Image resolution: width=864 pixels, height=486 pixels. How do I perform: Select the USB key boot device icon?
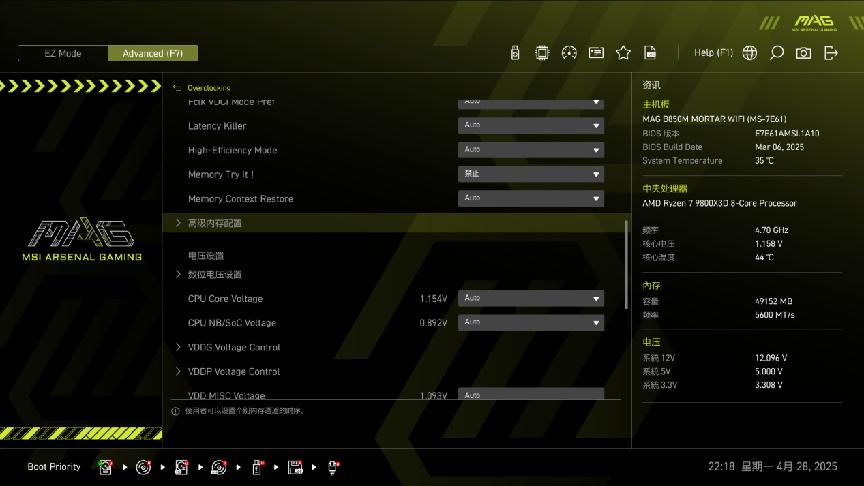pos(257,467)
